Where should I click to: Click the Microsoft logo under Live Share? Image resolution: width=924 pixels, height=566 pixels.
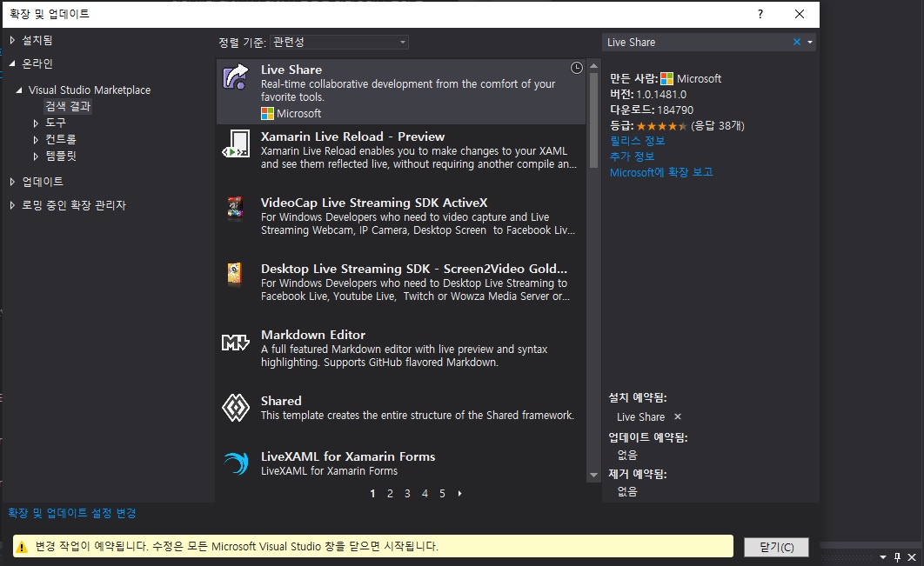point(267,113)
